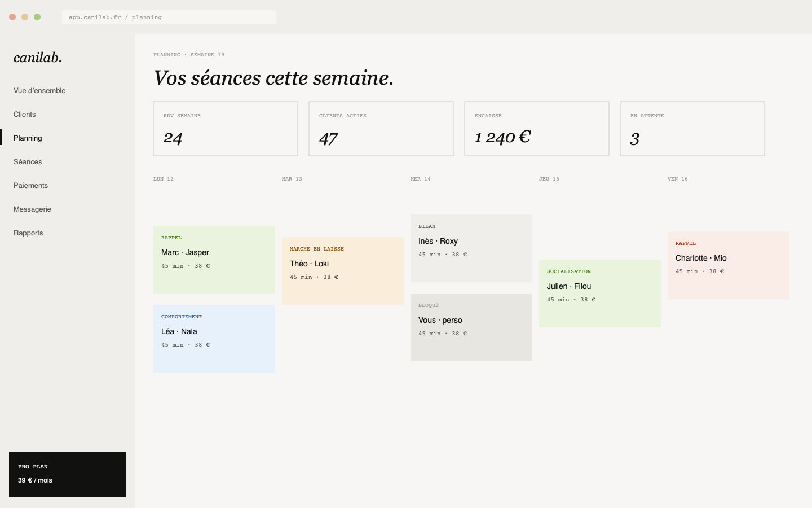The image size is (812, 508).
Task: Go to Clients section
Action: 25,115
